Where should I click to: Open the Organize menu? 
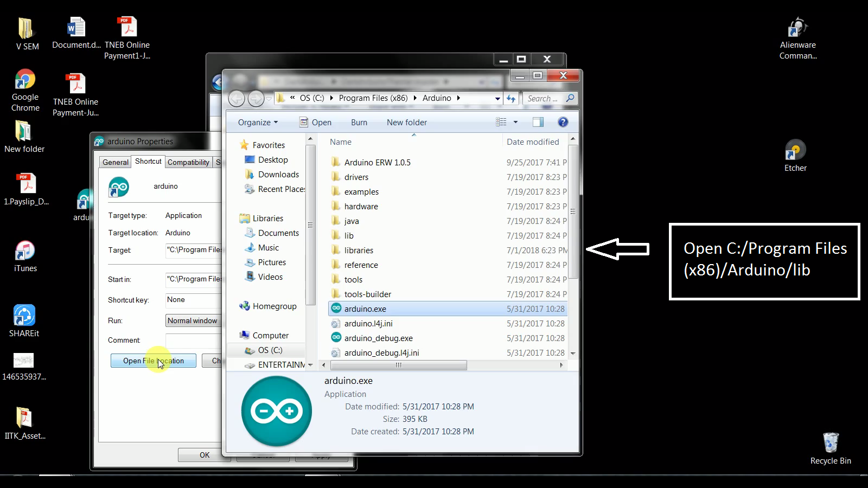(257, 122)
